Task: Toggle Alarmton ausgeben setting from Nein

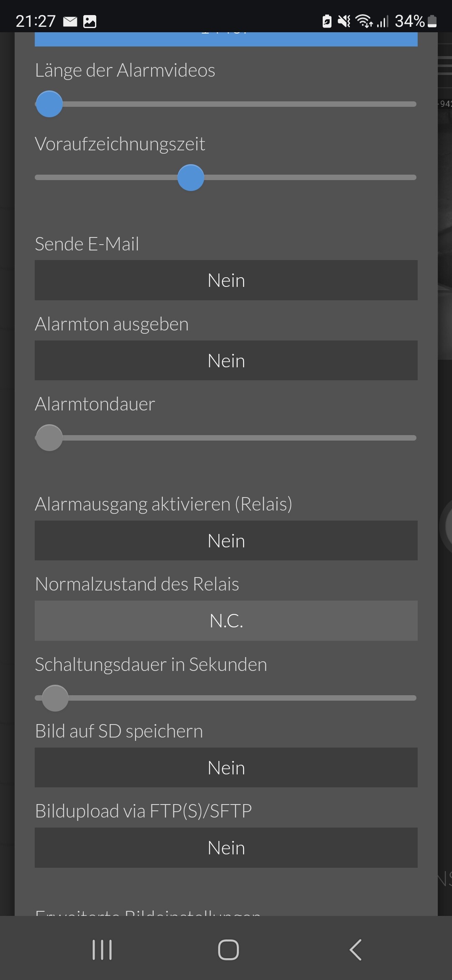Action: point(226,361)
